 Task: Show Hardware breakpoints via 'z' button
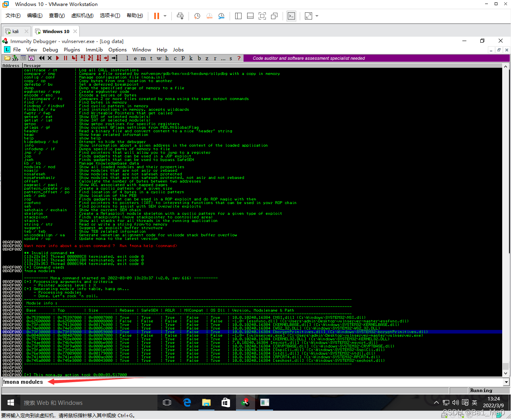pos(207,58)
